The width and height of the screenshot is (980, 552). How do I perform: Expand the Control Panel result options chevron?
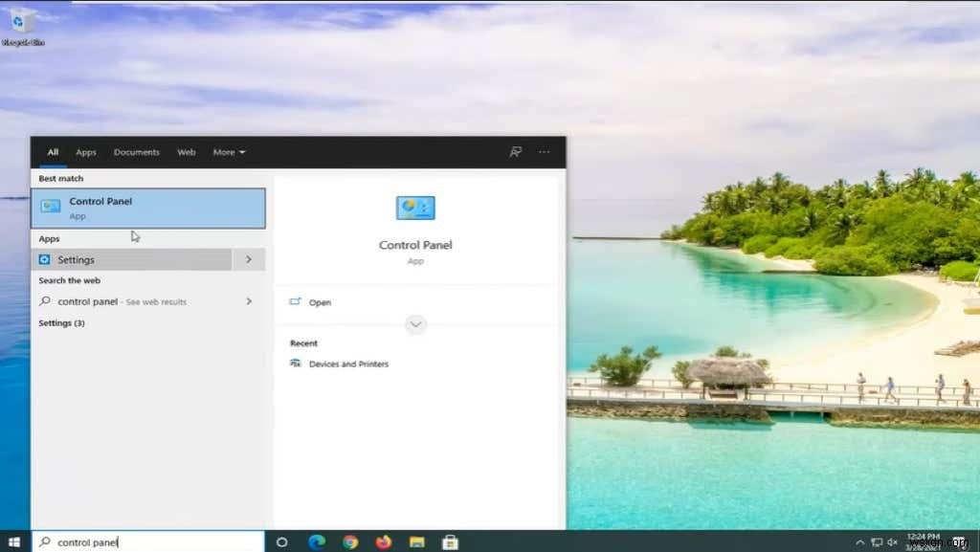click(415, 324)
